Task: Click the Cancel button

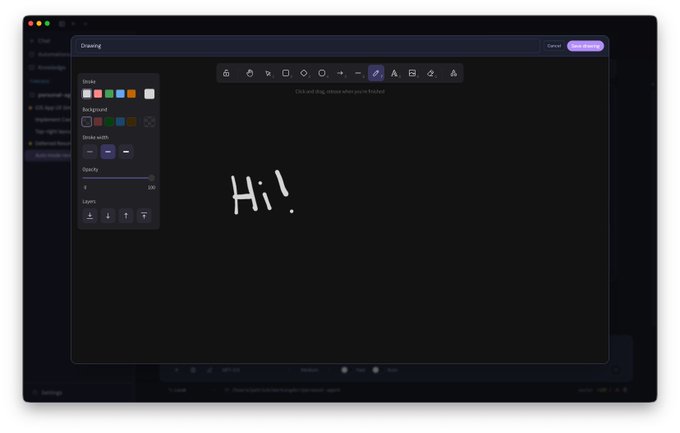Action: (554, 46)
